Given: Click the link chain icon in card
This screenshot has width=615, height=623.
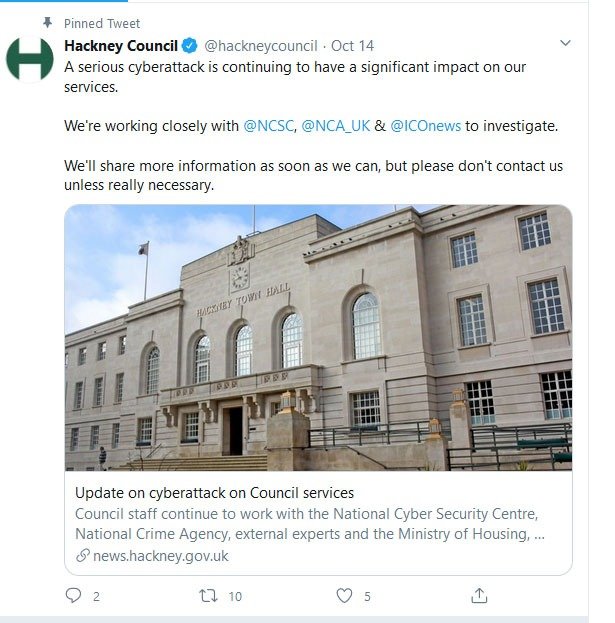Looking at the screenshot, I should [x=83, y=556].
